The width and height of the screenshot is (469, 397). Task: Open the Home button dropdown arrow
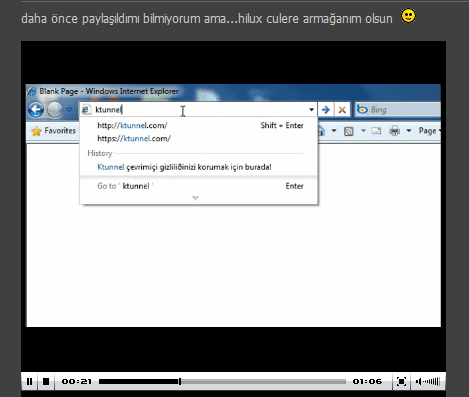point(334,131)
